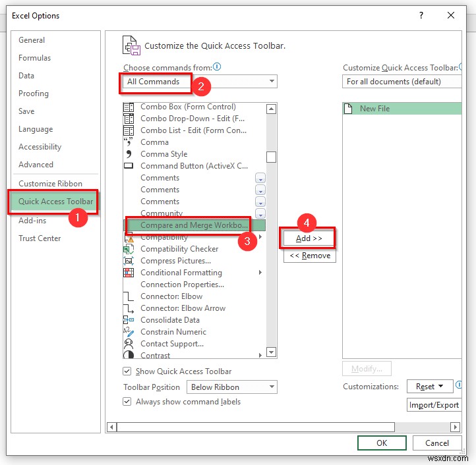476x465 pixels.
Task: Click the Contact Support icon
Action: tap(129, 344)
